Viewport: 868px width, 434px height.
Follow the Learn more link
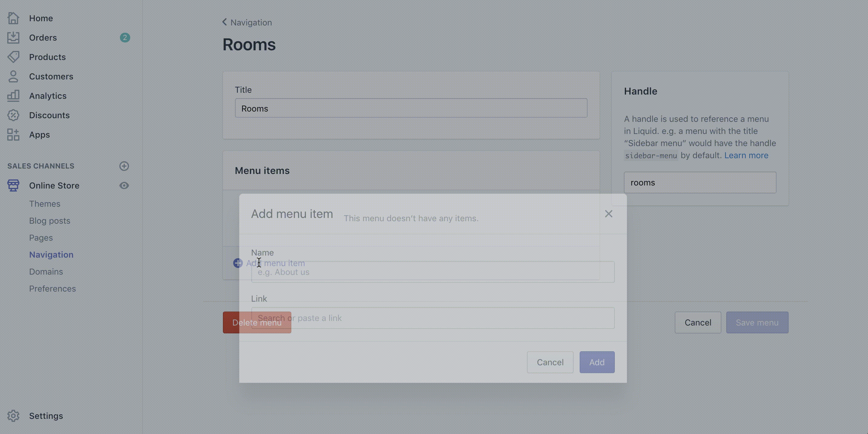tap(746, 155)
